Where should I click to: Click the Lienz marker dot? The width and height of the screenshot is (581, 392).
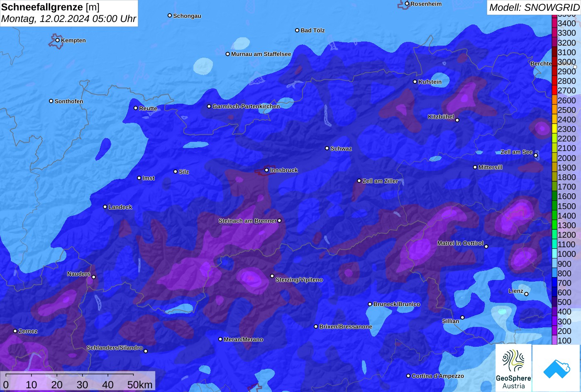[526, 294]
